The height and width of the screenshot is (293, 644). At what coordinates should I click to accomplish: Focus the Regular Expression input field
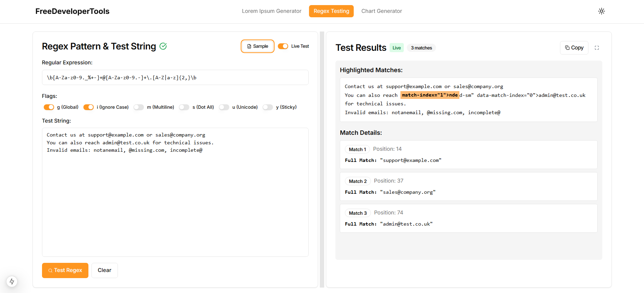tap(175, 78)
